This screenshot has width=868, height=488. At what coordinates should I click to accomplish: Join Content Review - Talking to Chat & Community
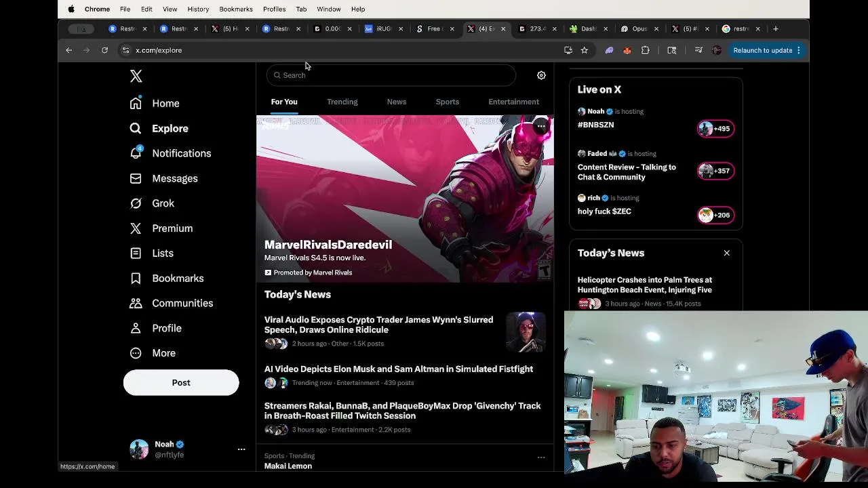click(x=627, y=172)
